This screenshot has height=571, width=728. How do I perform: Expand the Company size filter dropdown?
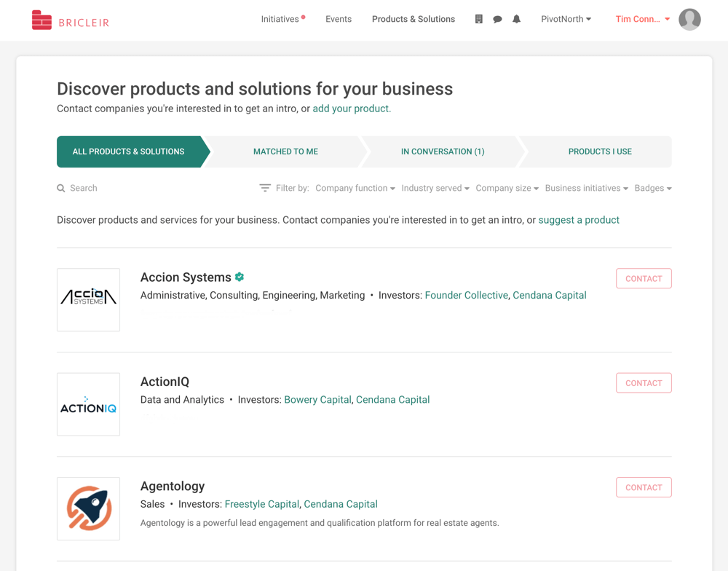(x=507, y=188)
